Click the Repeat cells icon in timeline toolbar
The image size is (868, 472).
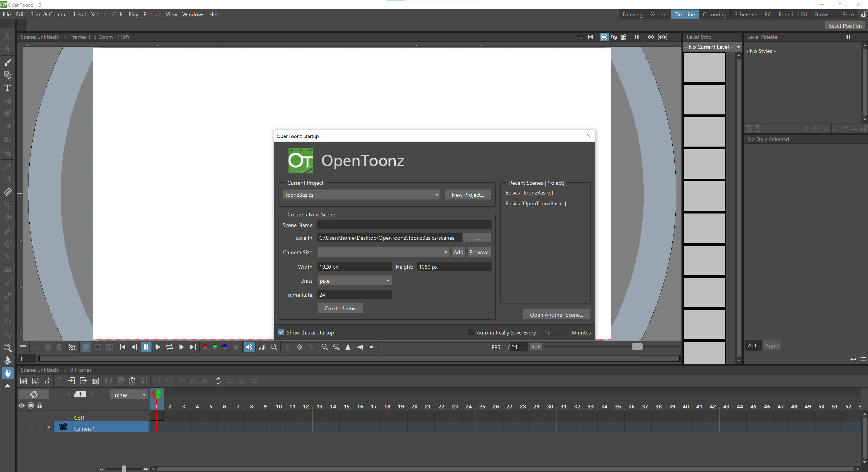pyautogui.click(x=218, y=381)
